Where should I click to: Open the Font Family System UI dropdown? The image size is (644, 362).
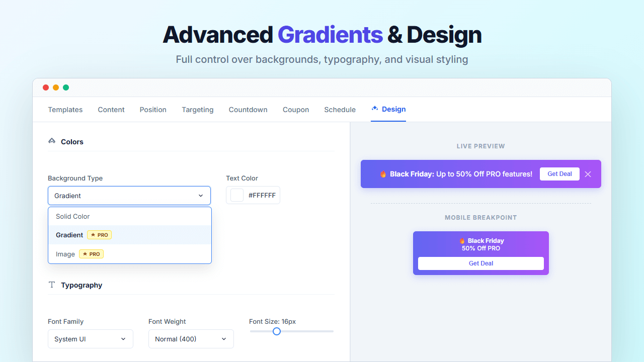pyautogui.click(x=91, y=339)
